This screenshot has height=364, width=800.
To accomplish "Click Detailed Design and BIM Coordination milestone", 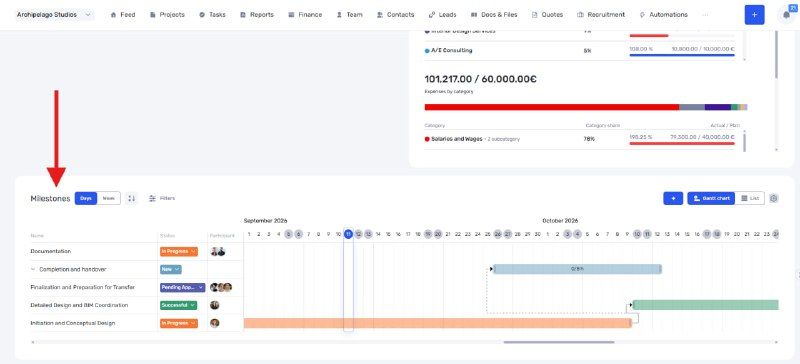I will tap(79, 305).
